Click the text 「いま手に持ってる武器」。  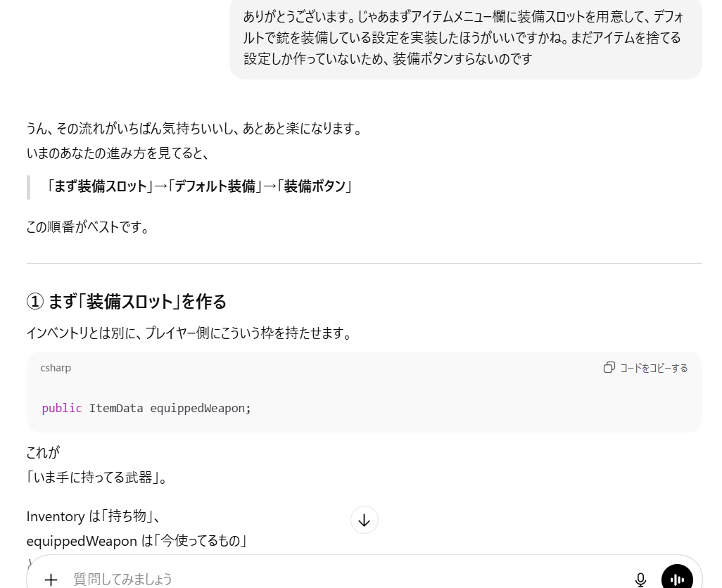pos(96,478)
